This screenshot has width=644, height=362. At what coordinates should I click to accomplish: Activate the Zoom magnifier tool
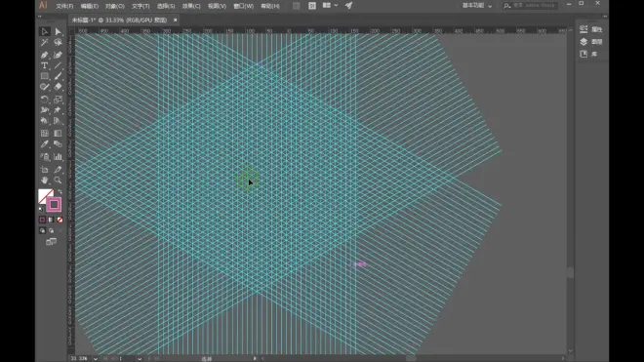58,180
